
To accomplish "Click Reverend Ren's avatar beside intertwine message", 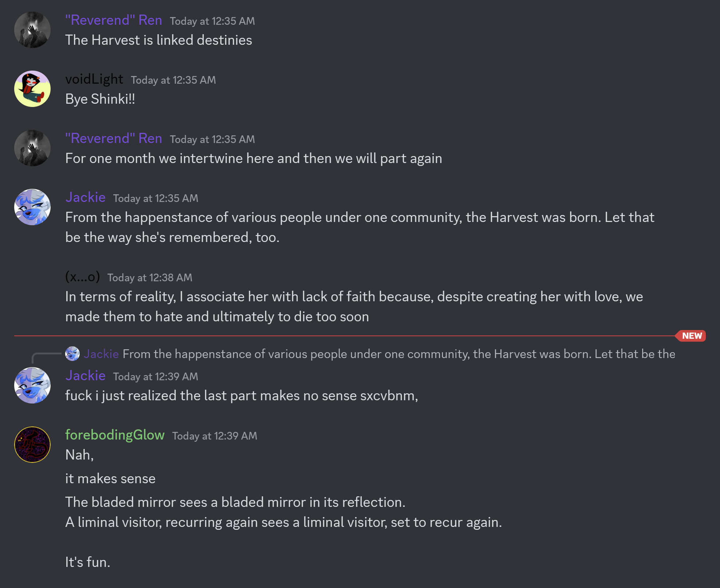I will pyautogui.click(x=32, y=148).
